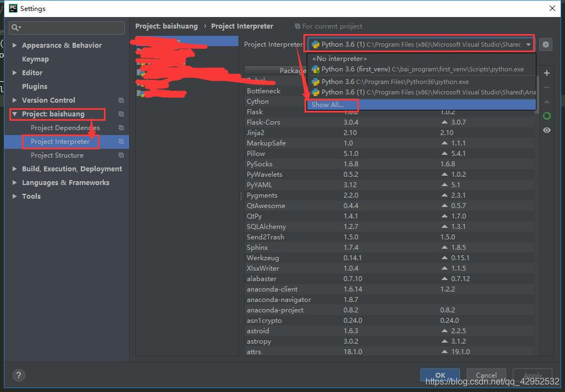Image resolution: width=565 pixels, height=392 pixels.
Task: Click in the settings search field
Action: point(67,27)
